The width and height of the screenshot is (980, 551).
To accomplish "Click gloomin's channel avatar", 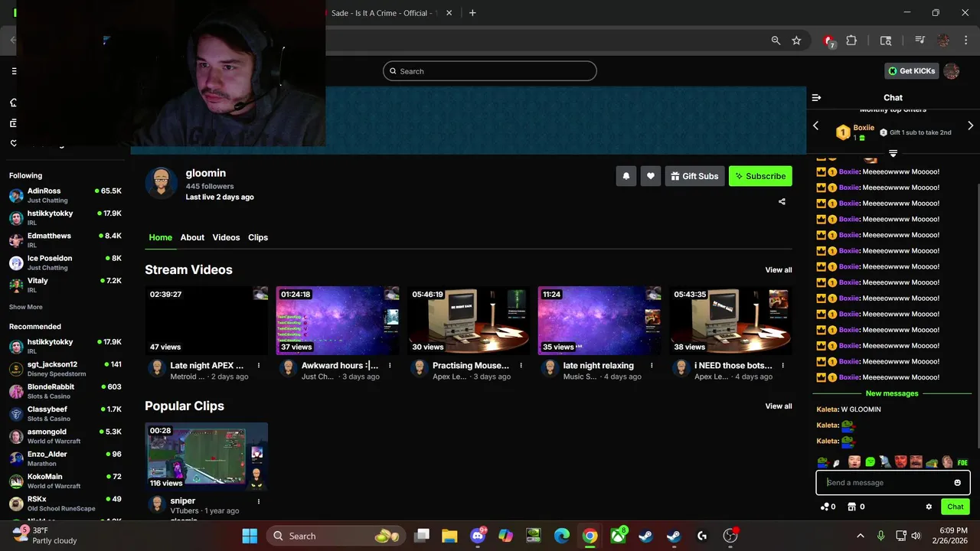I will click(162, 184).
